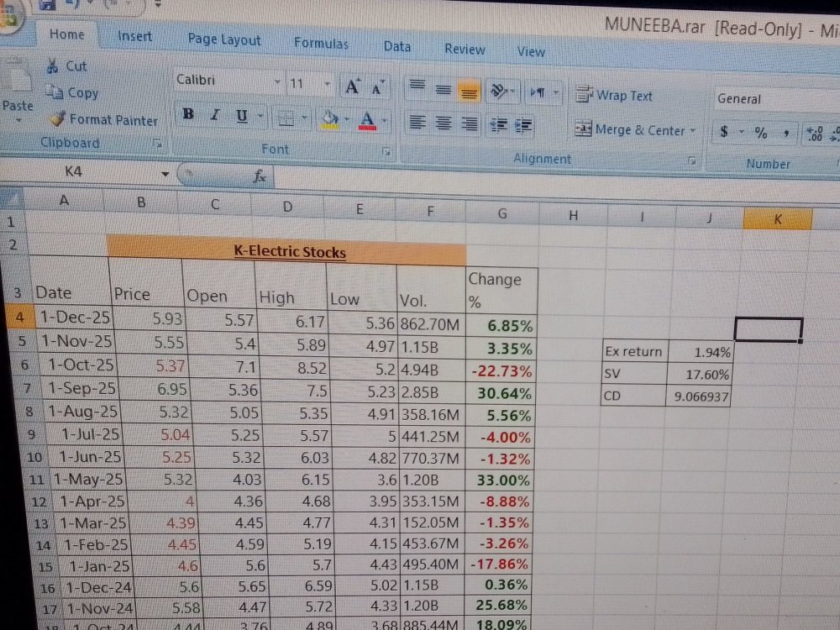
Task: Toggle Underline formatting
Action: click(242, 116)
